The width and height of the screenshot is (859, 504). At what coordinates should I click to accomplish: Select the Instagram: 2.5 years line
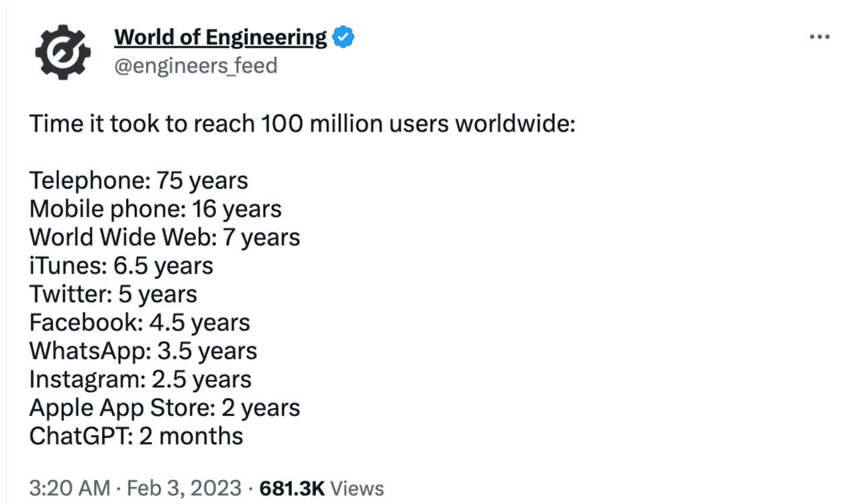[x=140, y=379]
